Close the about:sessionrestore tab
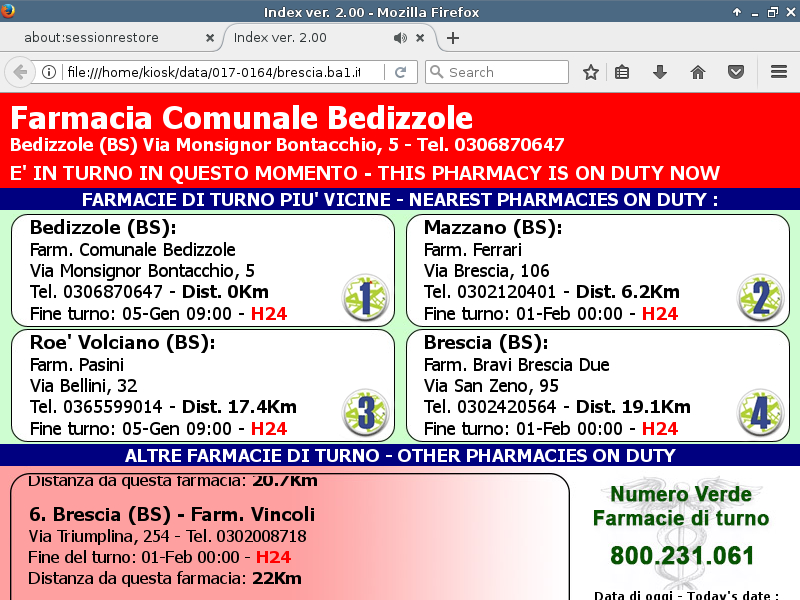 pos(209,38)
